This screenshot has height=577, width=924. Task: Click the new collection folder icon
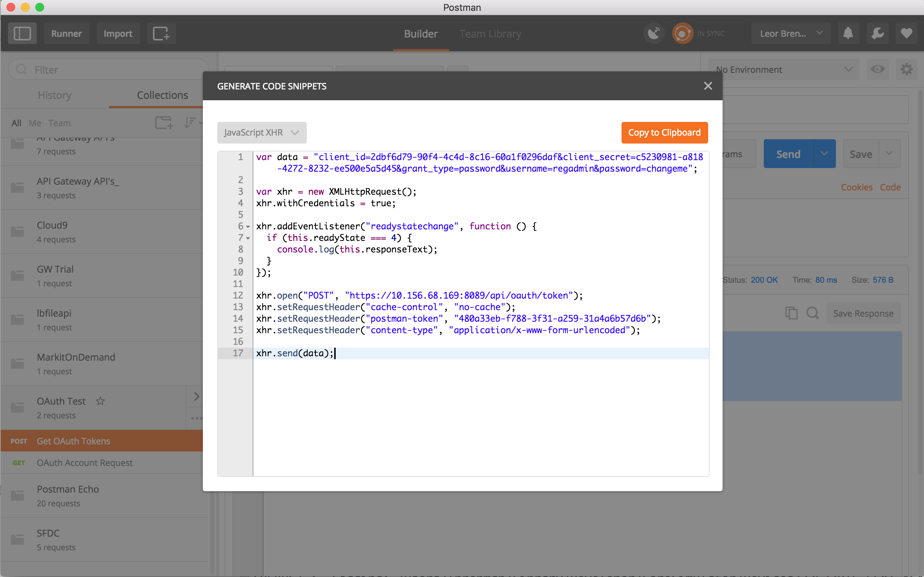click(x=164, y=123)
